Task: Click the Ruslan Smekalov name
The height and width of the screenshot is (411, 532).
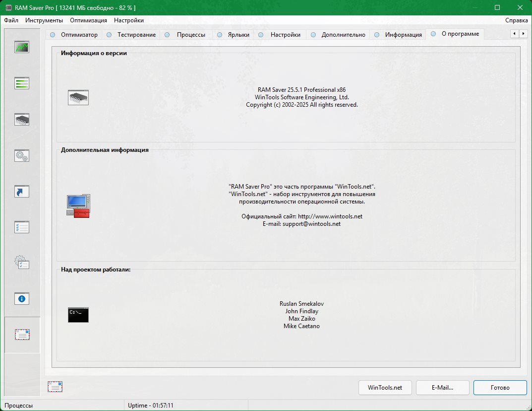Action: pyautogui.click(x=301, y=304)
